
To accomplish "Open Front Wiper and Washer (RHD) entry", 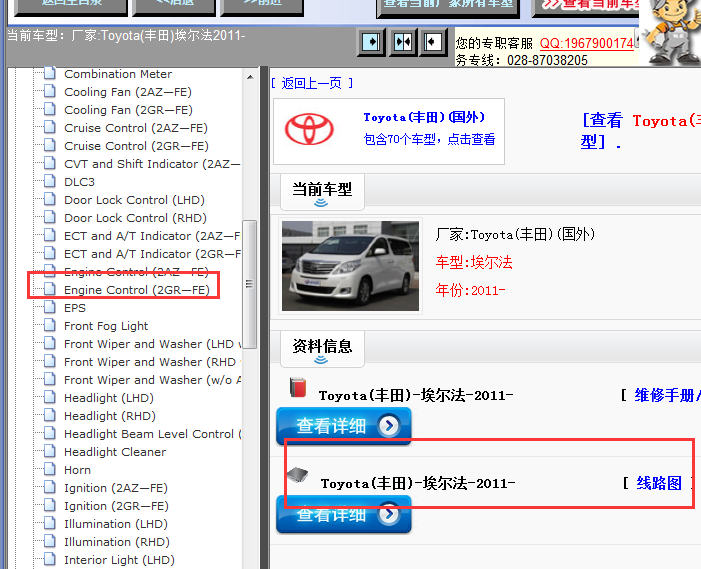I will [152, 362].
